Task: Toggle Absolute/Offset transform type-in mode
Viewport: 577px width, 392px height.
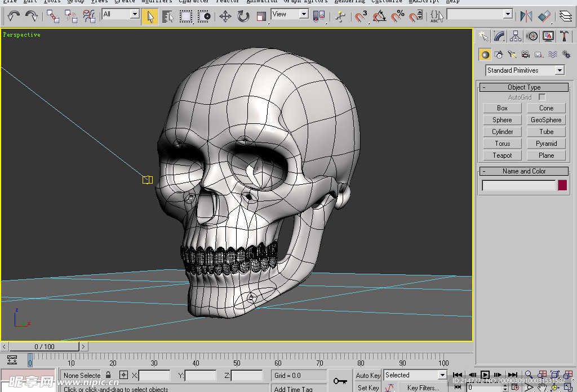Action: point(123,375)
